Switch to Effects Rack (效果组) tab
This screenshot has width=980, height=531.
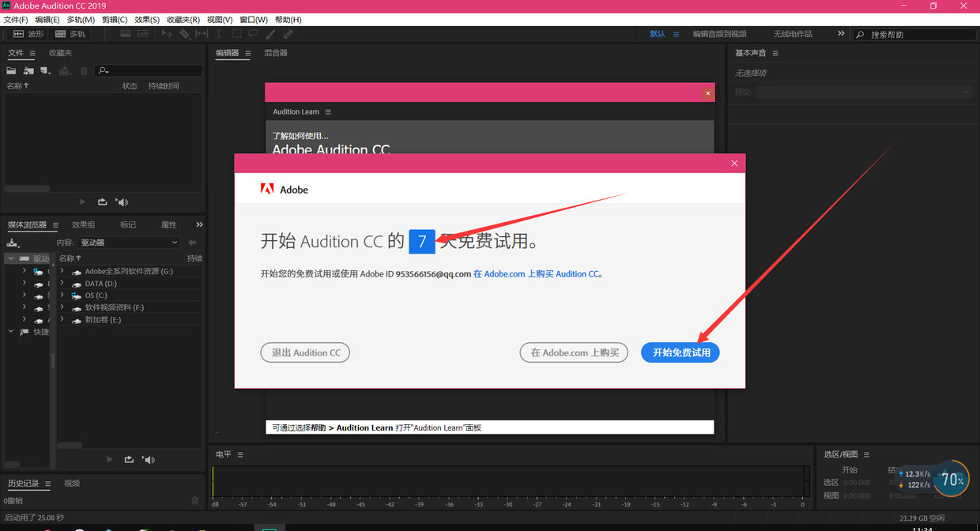pos(83,224)
